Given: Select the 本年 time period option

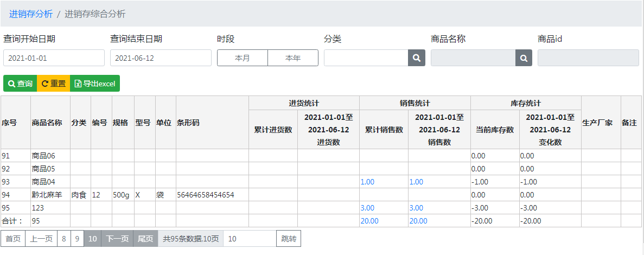Looking at the screenshot, I should coord(293,58).
